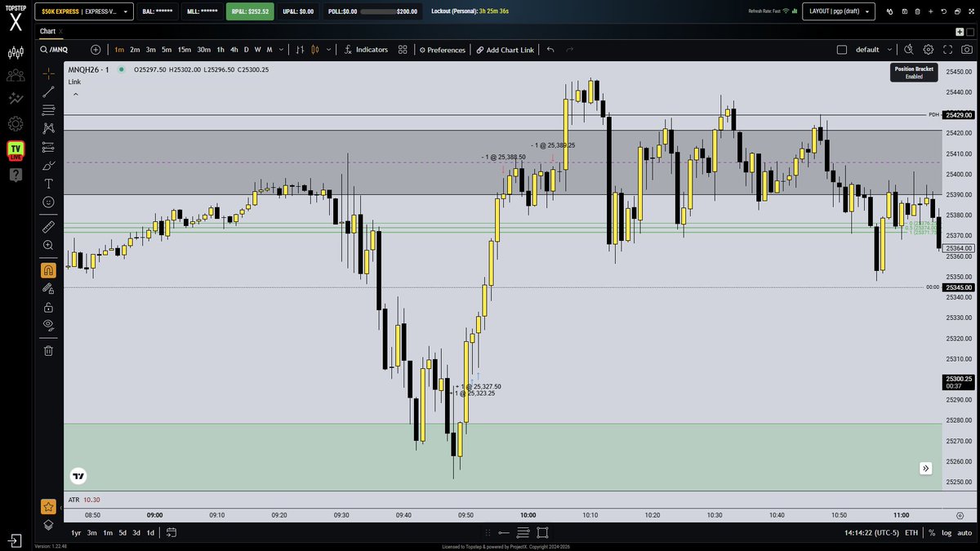
Task: Hide all drawings with eye icon
Action: click(x=48, y=325)
